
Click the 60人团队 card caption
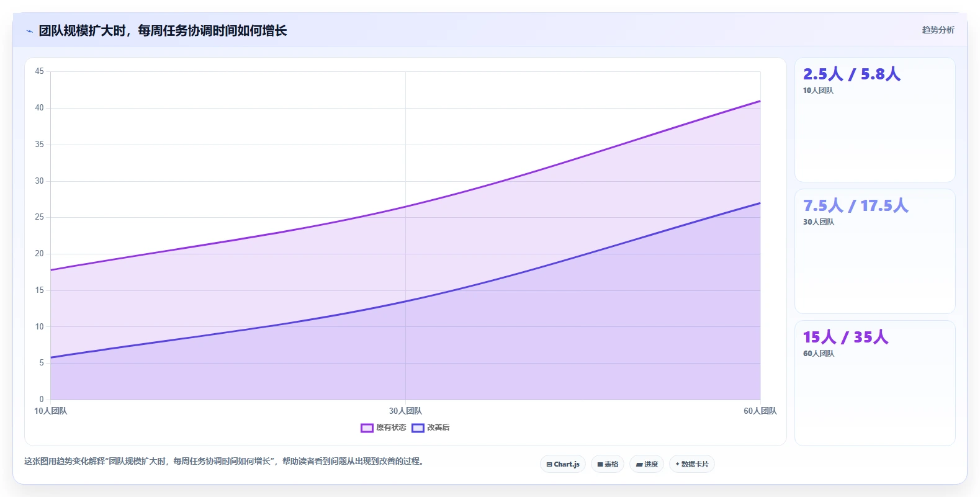[819, 354]
